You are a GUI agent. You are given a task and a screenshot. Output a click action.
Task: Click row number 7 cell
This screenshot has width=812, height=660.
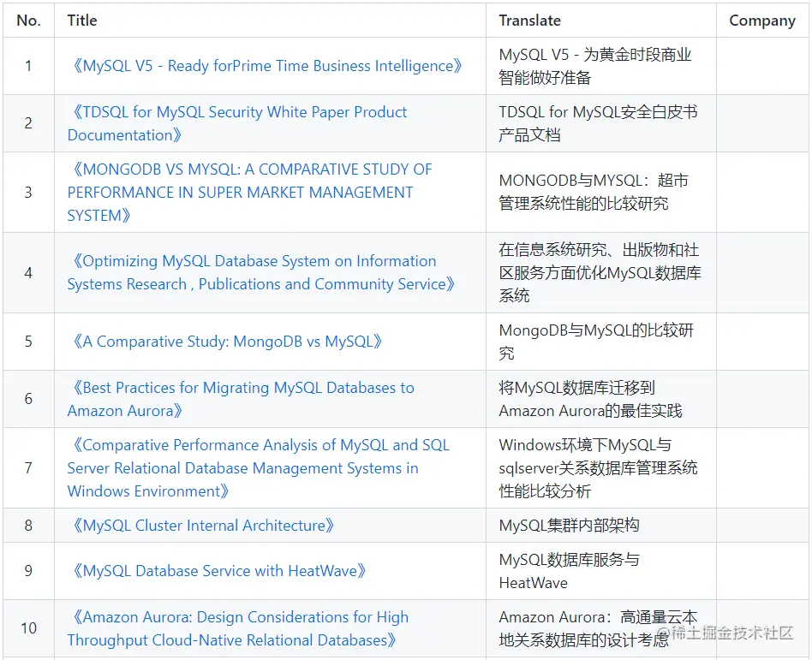(28, 467)
